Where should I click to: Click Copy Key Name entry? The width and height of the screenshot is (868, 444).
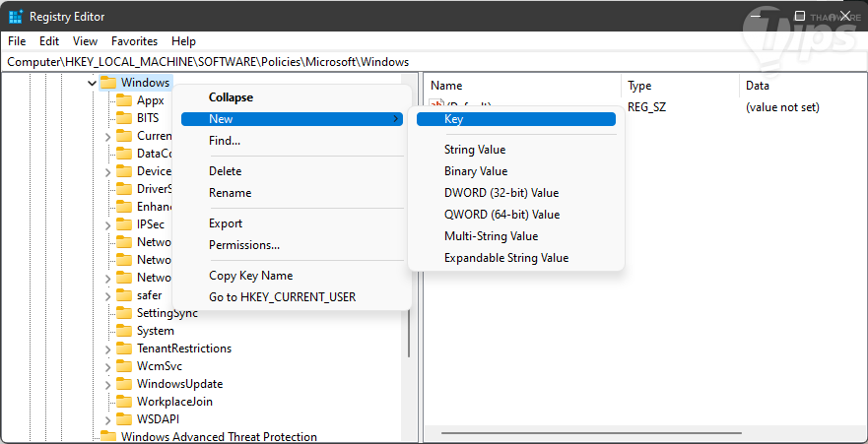point(250,276)
